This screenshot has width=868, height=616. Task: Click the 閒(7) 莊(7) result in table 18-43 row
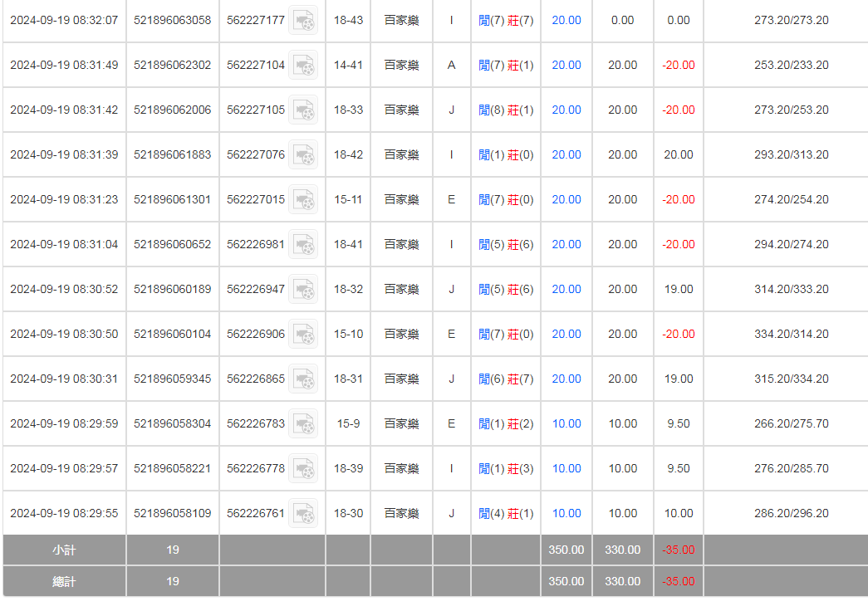(x=506, y=20)
